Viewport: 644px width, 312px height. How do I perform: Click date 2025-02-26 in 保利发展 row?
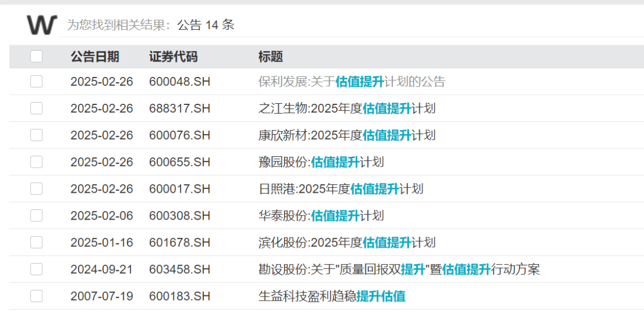pos(102,82)
